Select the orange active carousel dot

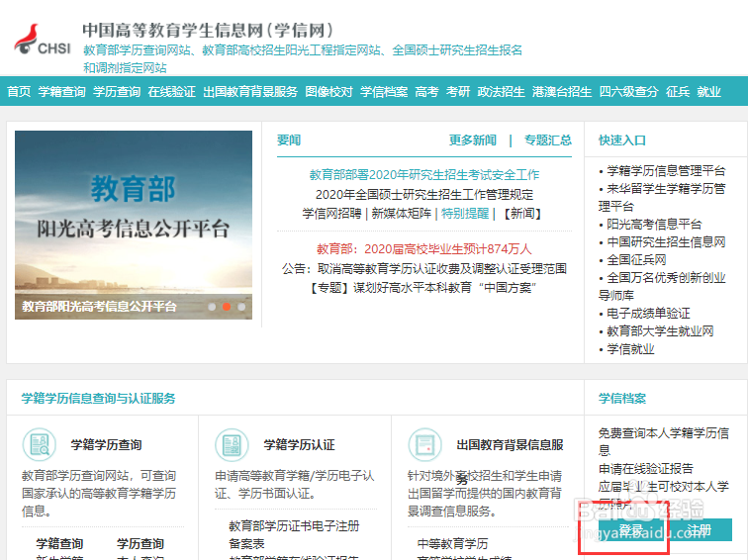(x=227, y=307)
